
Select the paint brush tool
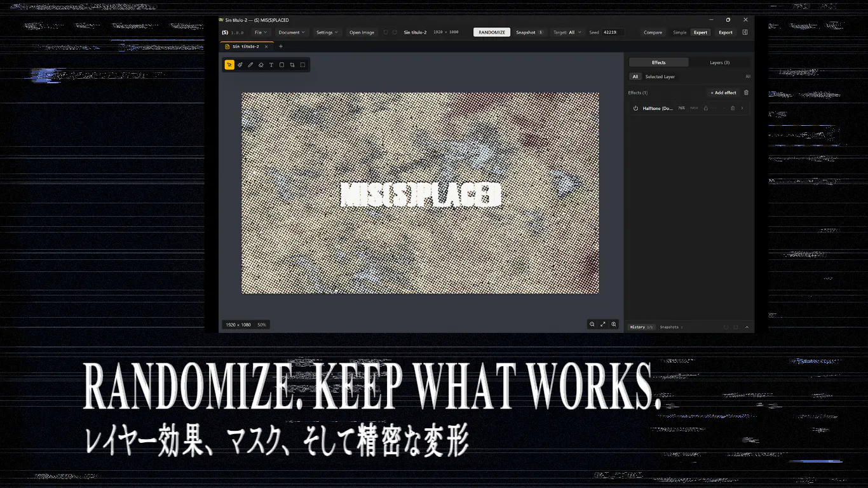coord(240,65)
